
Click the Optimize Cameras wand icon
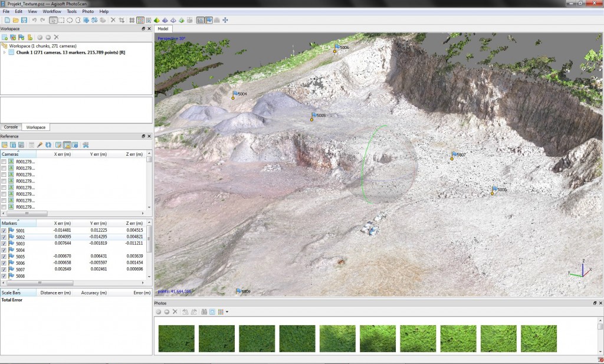point(40,145)
